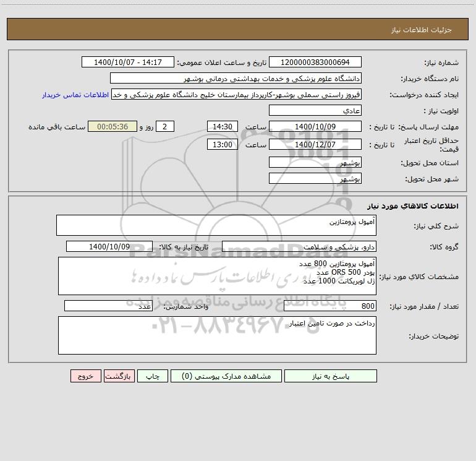Click the گروه کالا label

click(444, 247)
